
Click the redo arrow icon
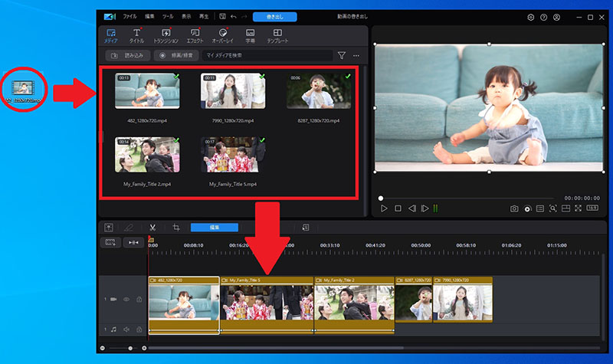244,16
